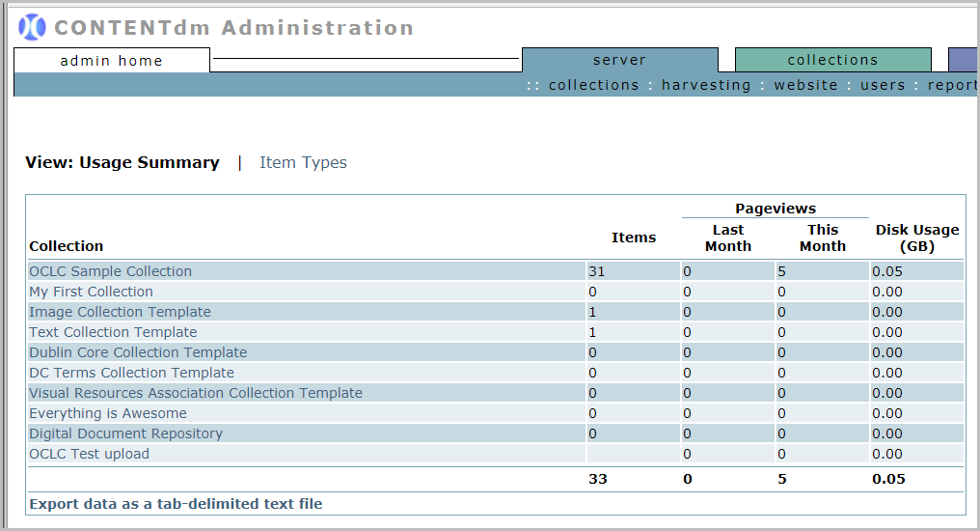The width and height of the screenshot is (980, 531).
Task: Click the Pageviews group header
Action: pyautogui.click(x=776, y=209)
